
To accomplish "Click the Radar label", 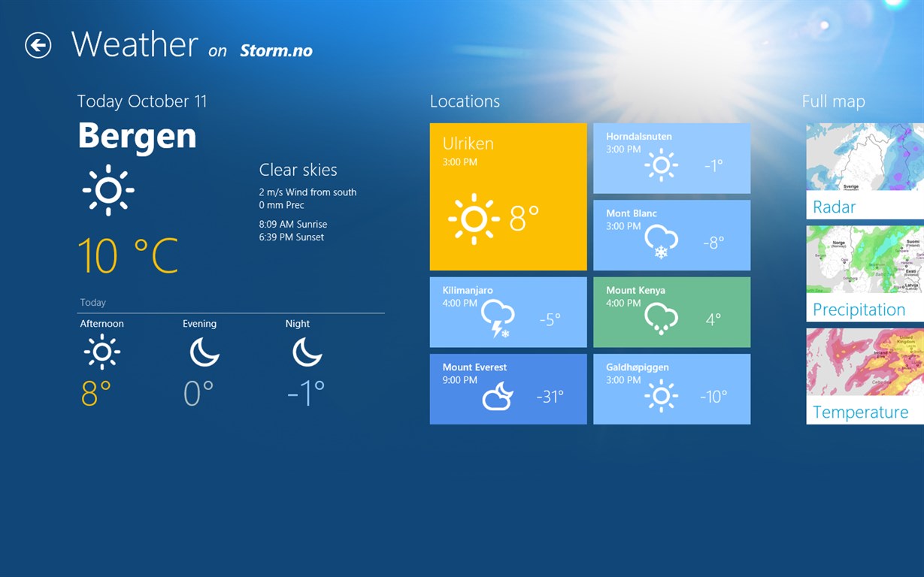I will (x=834, y=207).
